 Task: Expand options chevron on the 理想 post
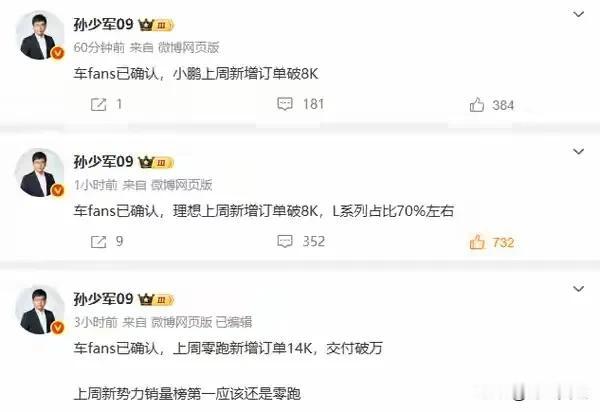[x=578, y=151]
